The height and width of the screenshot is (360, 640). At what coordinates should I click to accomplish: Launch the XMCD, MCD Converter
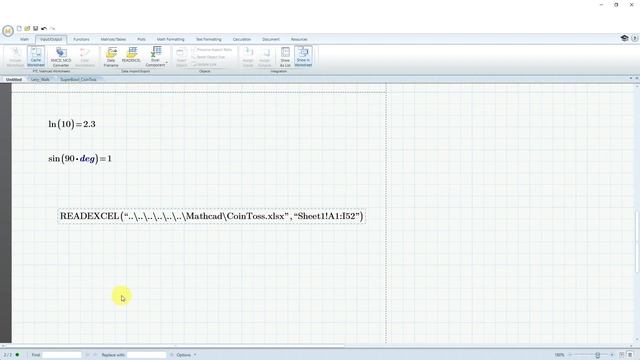pos(61,57)
